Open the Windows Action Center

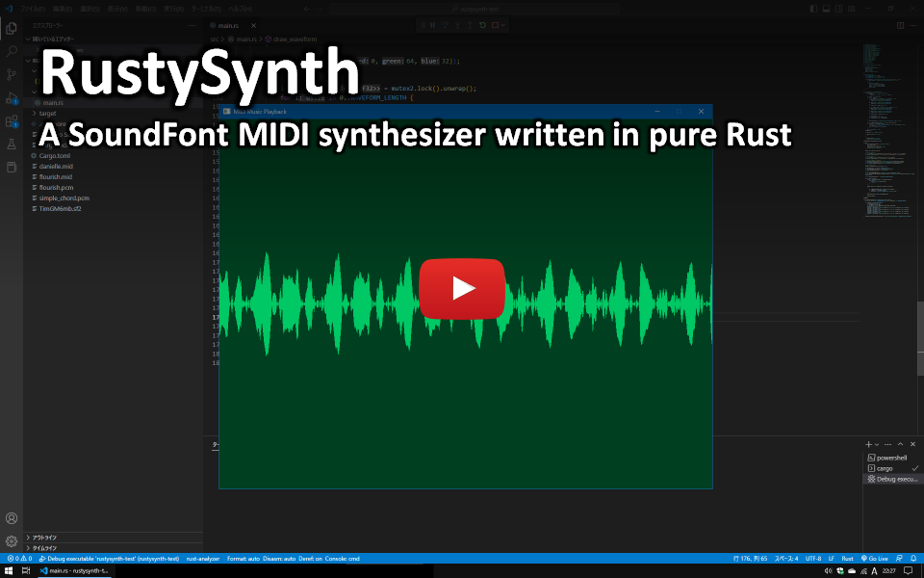[x=908, y=571]
